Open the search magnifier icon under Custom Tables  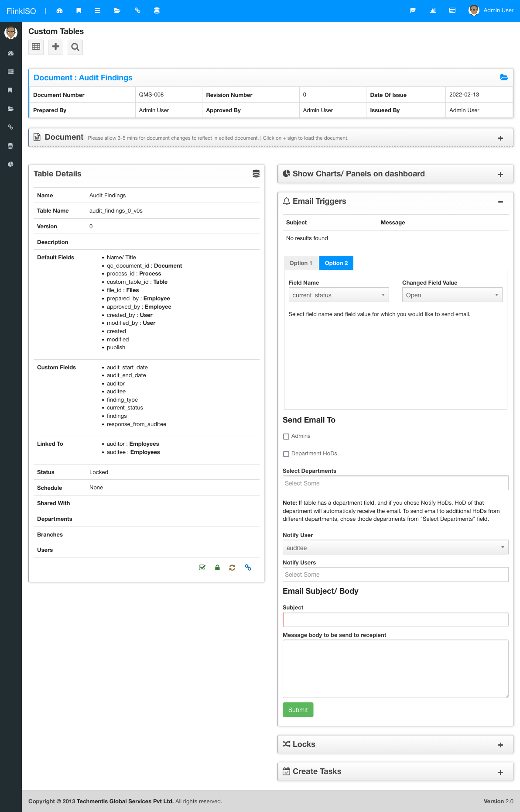tap(75, 47)
